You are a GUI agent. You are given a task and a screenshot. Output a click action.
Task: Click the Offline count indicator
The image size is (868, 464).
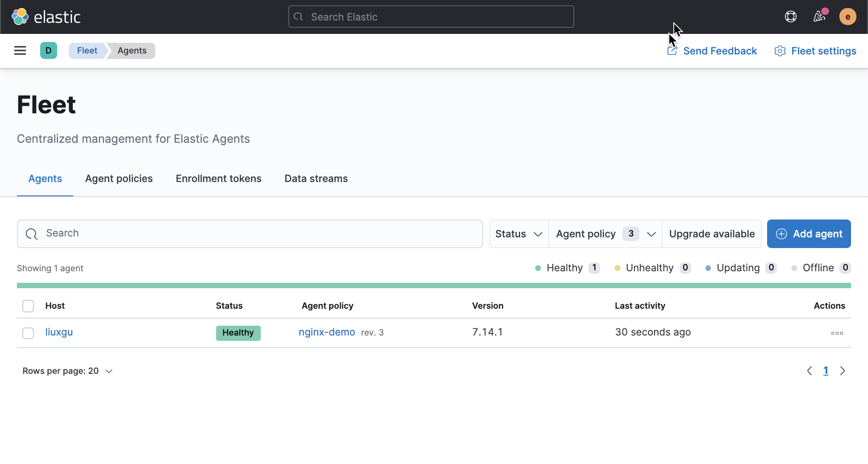pos(821,268)
